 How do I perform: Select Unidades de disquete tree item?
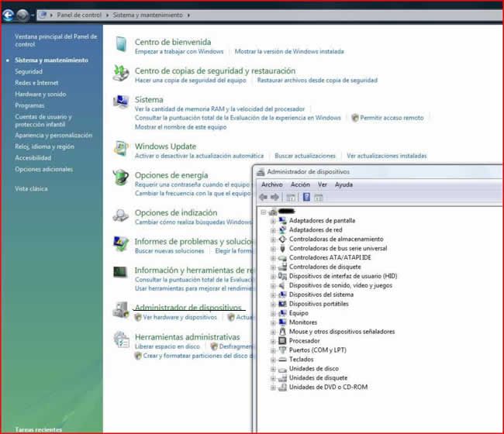(318, 377)
